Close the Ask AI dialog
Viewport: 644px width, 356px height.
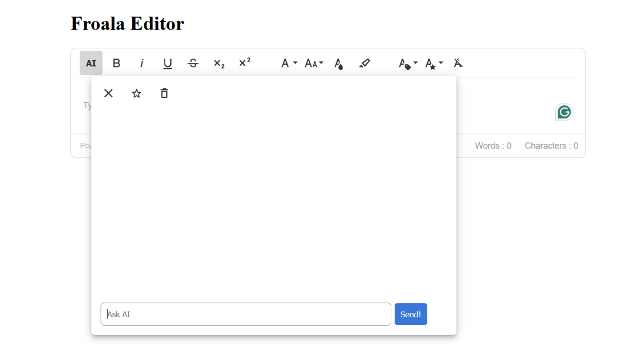click(108, 93)
